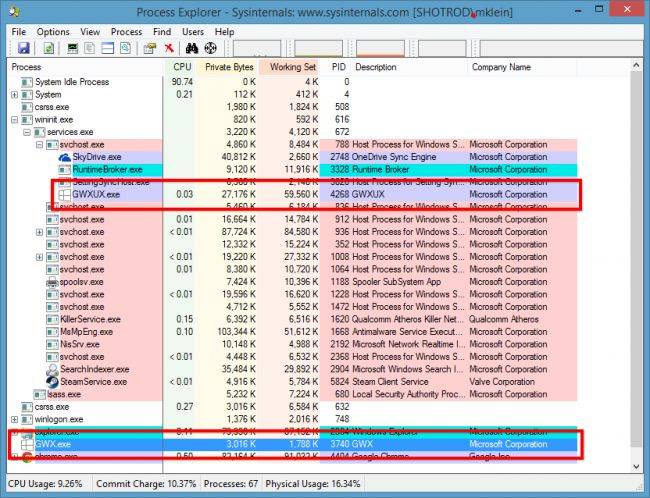Click the Kill Process red X icon
650x498 pixels.
169,48
